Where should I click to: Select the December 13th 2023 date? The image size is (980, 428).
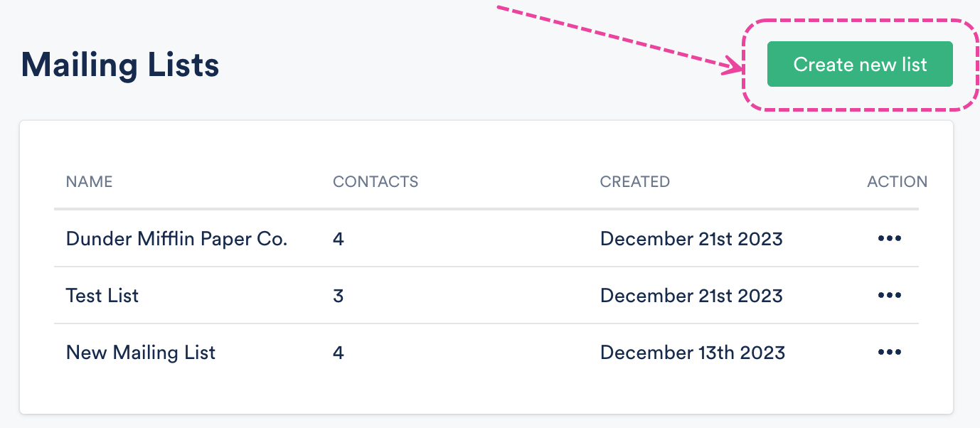693,353
